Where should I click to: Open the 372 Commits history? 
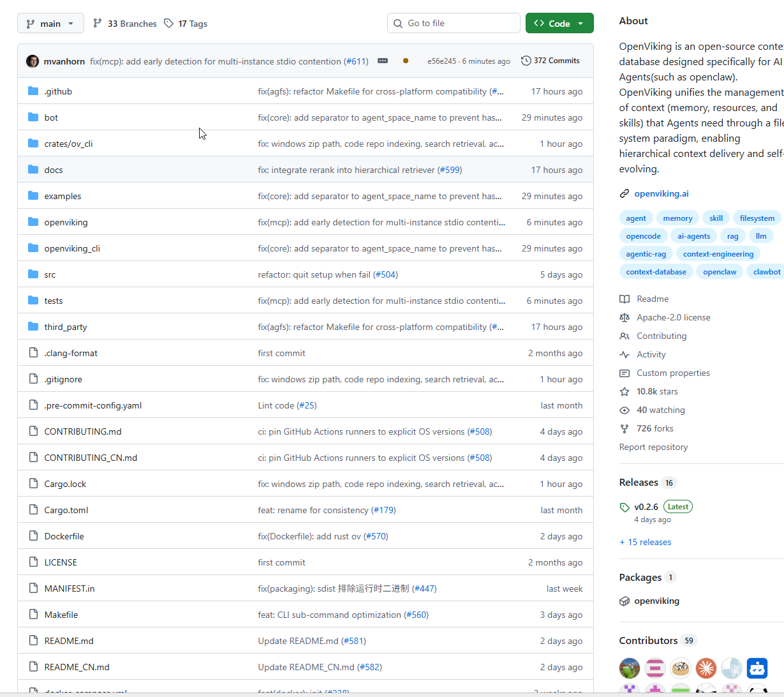click(x=551, y=61)
